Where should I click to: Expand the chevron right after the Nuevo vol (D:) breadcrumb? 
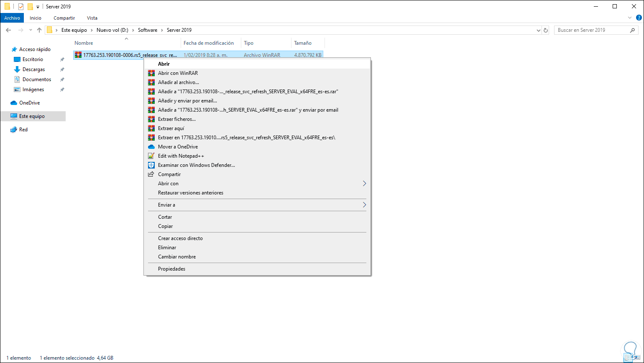click(133, 30)
